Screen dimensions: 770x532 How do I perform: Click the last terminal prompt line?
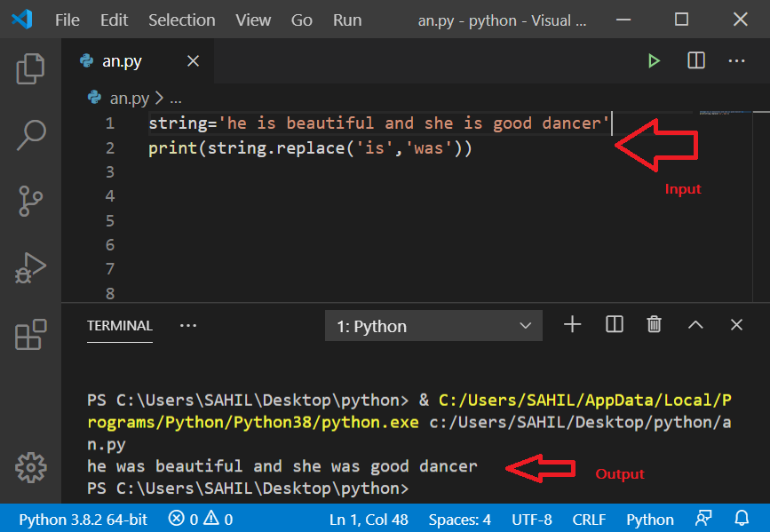[x=248, y=488]
